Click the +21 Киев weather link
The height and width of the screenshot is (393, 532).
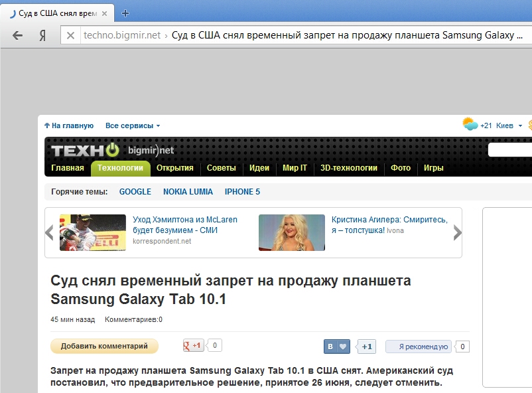coord(497,125)
